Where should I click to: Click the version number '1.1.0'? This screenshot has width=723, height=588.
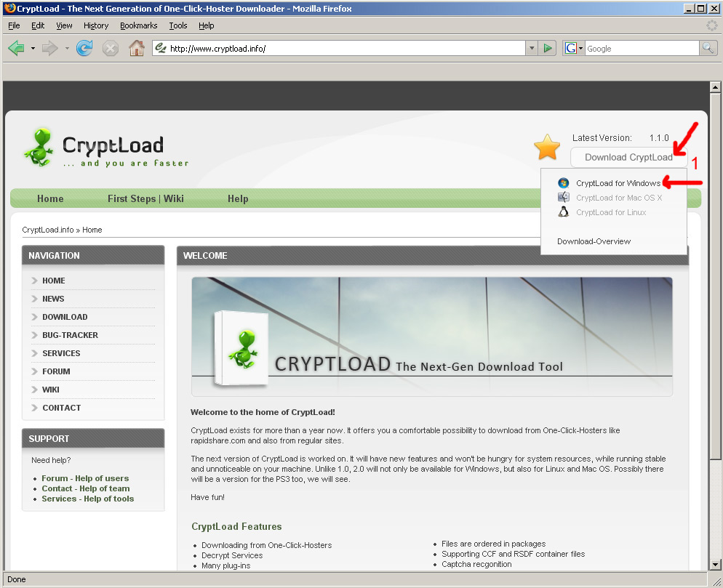click(x=659, y=138)
